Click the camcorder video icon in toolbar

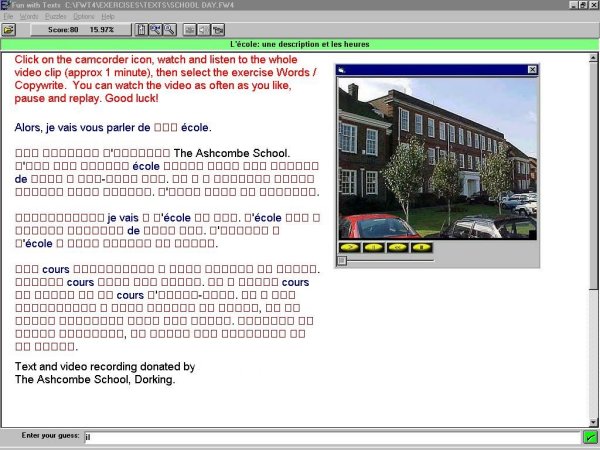coord(219,30)
